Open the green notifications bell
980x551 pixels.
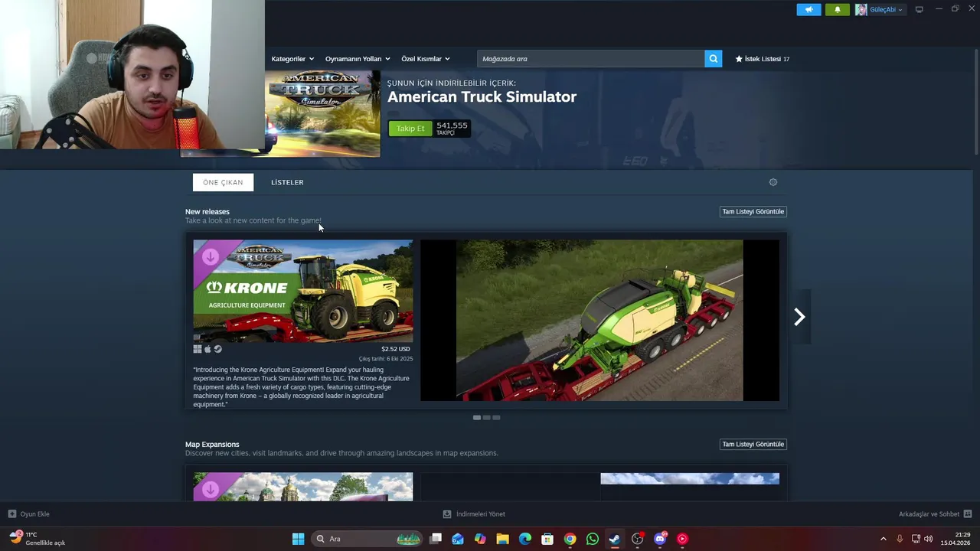point(837,9)
